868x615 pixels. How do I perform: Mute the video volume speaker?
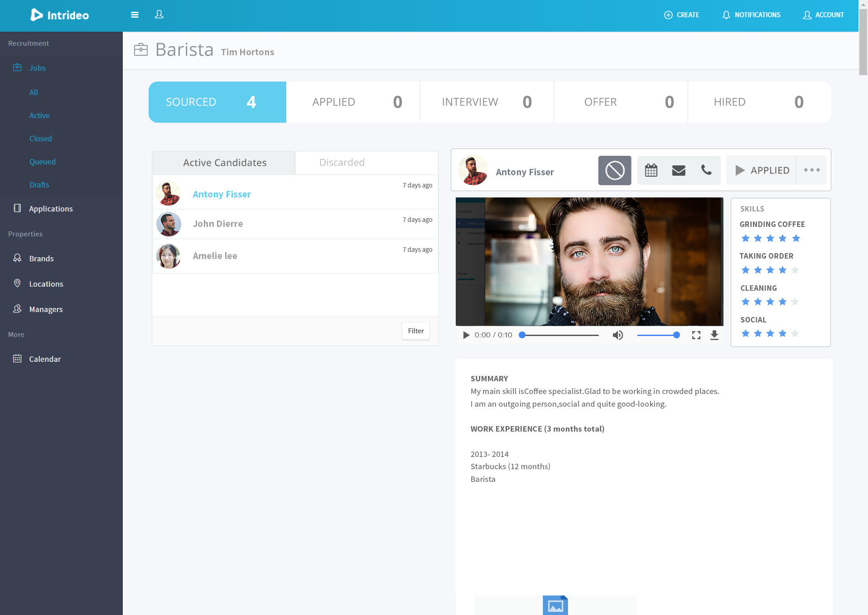point(617,335)
